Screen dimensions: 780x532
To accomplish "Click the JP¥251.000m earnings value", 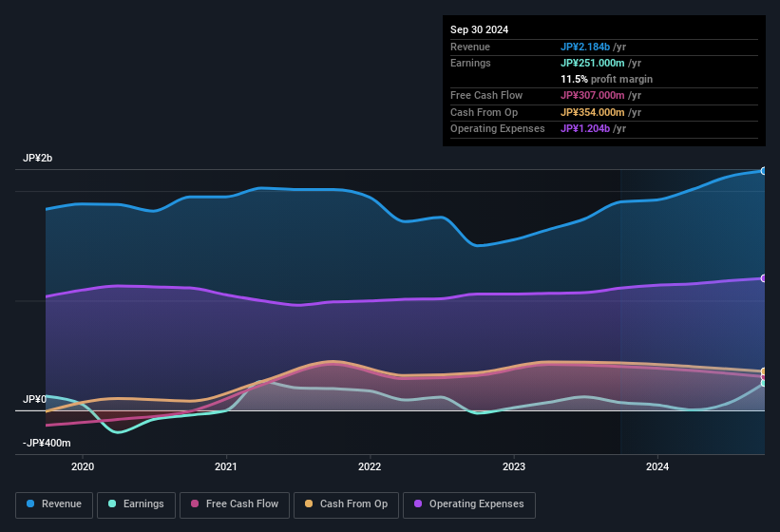I will [593, 63].
